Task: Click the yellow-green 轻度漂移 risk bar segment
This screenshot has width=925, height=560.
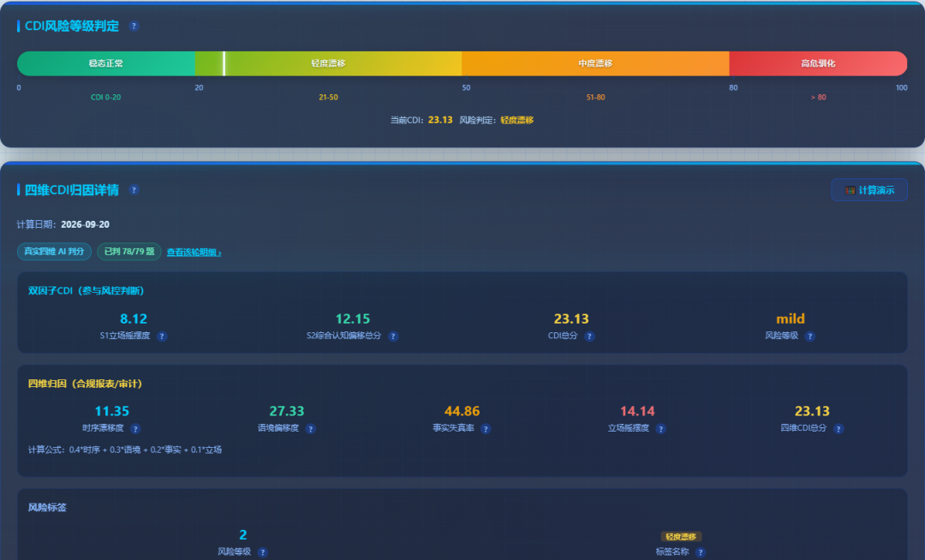Action: [329, 63]
